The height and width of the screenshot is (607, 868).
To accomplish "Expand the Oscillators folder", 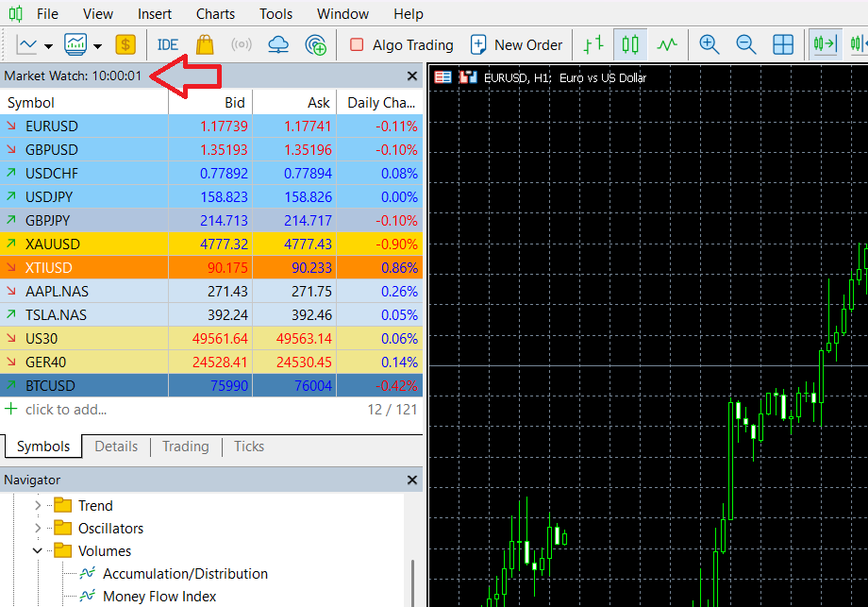I will point(38,528).
